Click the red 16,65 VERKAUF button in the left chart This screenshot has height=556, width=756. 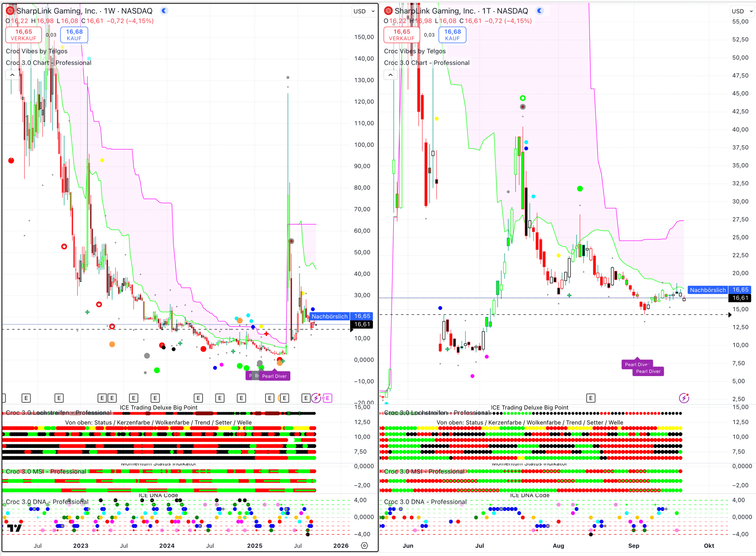pos(24,35)
